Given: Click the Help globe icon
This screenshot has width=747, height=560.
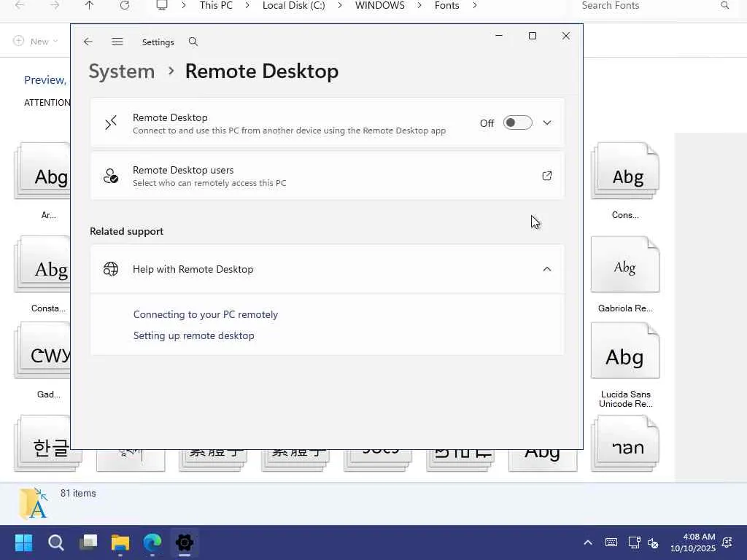Looking at the screenshot, I should coord(111,269).
